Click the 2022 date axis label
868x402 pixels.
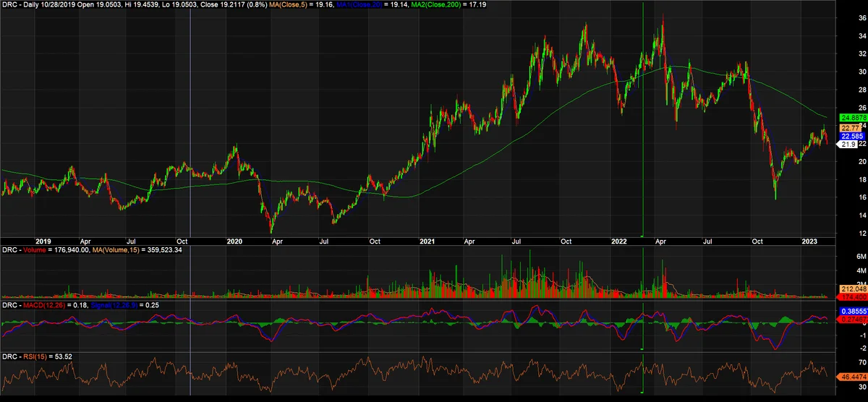click(x=619, y=241)
